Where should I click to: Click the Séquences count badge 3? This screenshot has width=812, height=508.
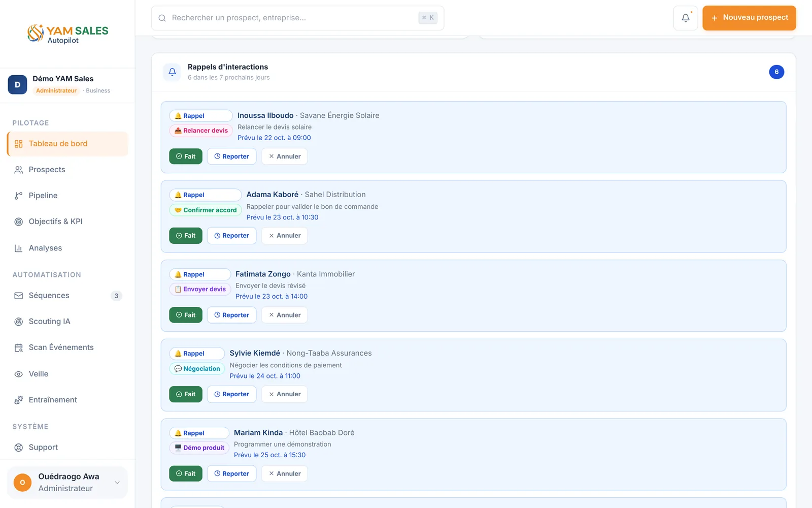tap(116, 296)
